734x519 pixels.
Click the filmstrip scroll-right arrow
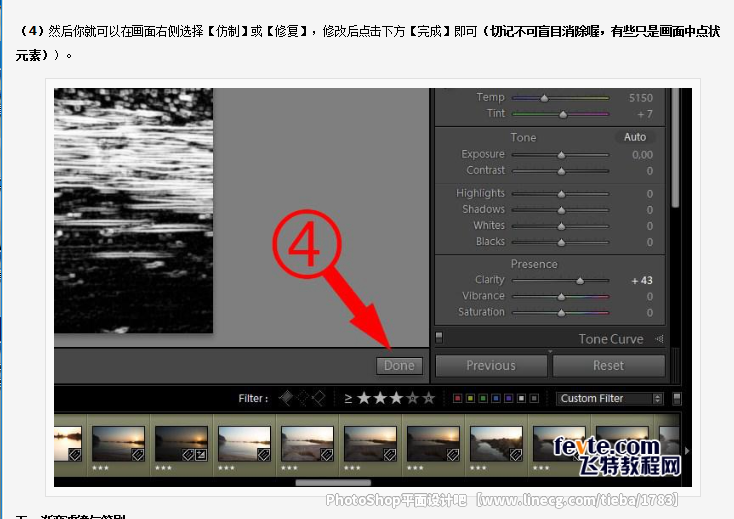pos(687,451)
